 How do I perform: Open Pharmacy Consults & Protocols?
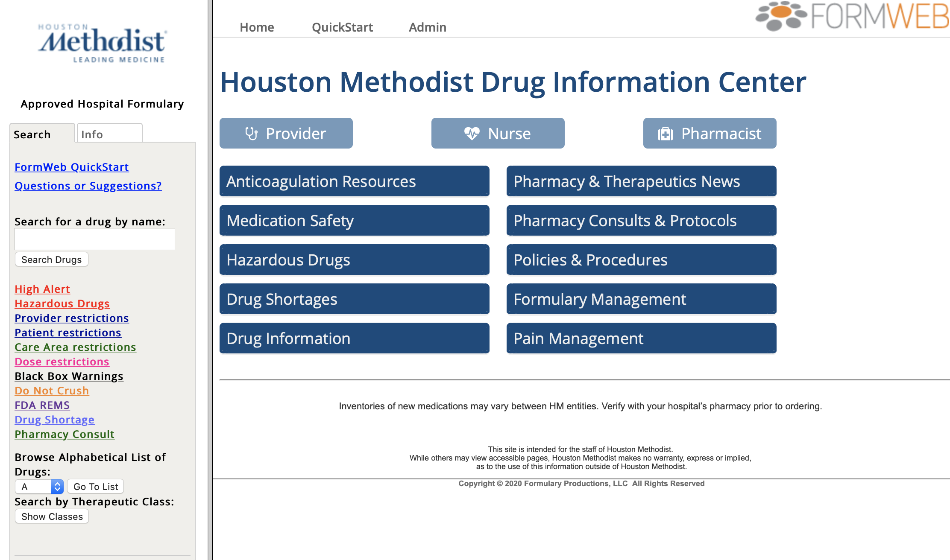coord(642,221)
